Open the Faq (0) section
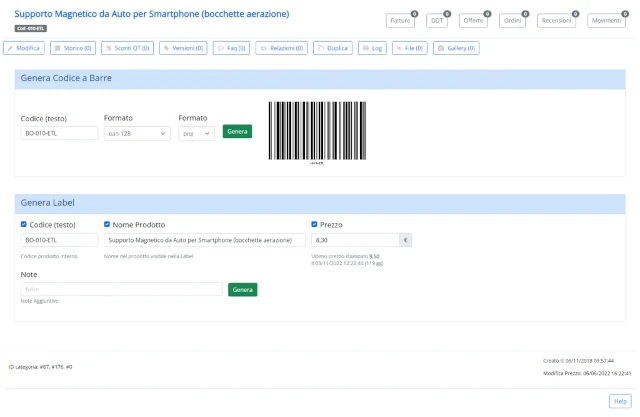The width and height of the screenshot is (640, 417). 231,48
